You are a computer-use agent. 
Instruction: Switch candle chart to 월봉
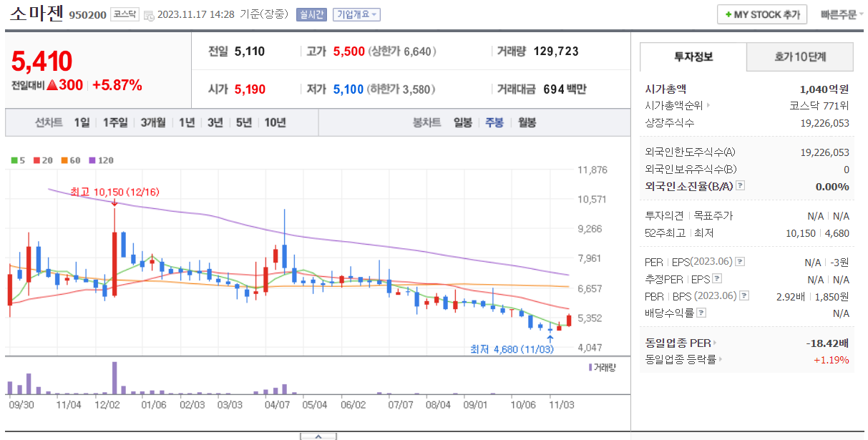[x=527, y=122]
